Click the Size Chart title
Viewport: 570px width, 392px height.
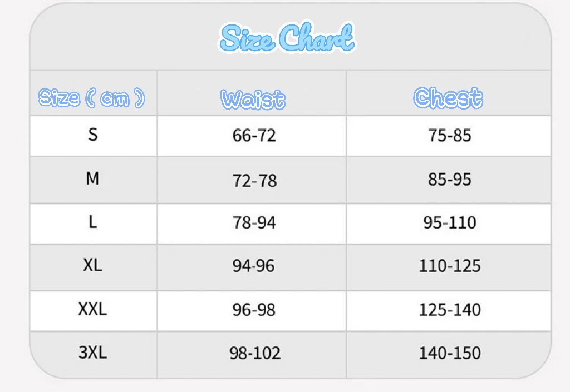(x=287, y=38)
